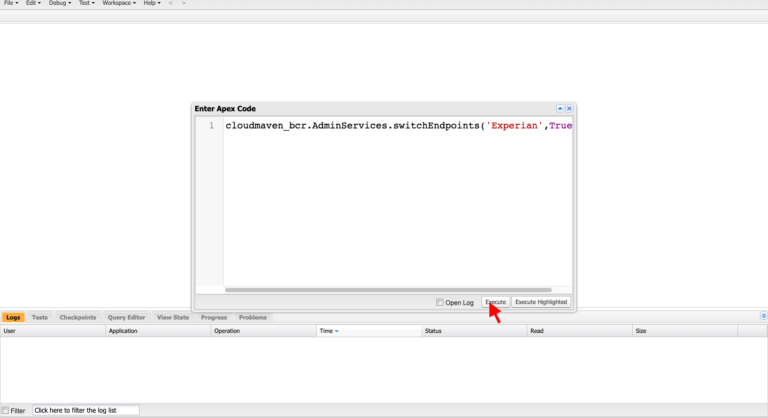The width and height of the screenshot is (768, 418).
Task: Open the Problems tab
Action: [x=253, y=318]
